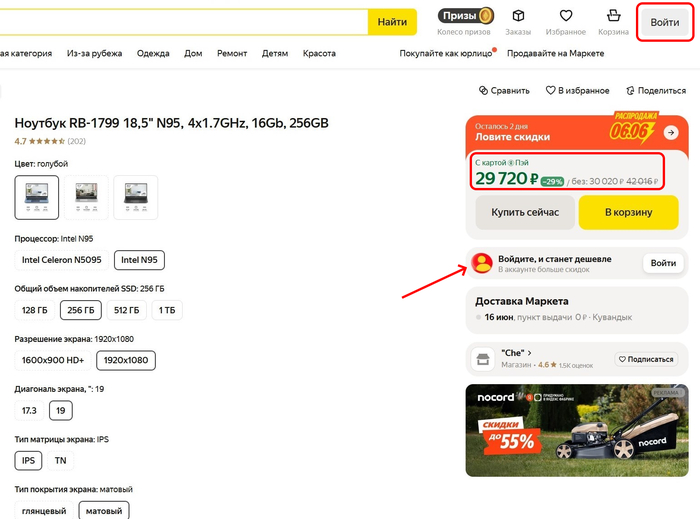
Task: Select the TN matrix type option
Action: [61, 460]
